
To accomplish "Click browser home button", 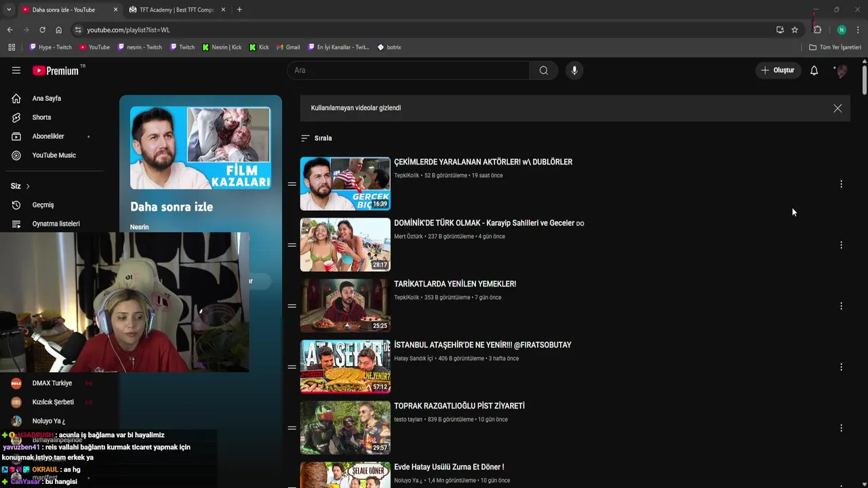I will pos(59,30).
